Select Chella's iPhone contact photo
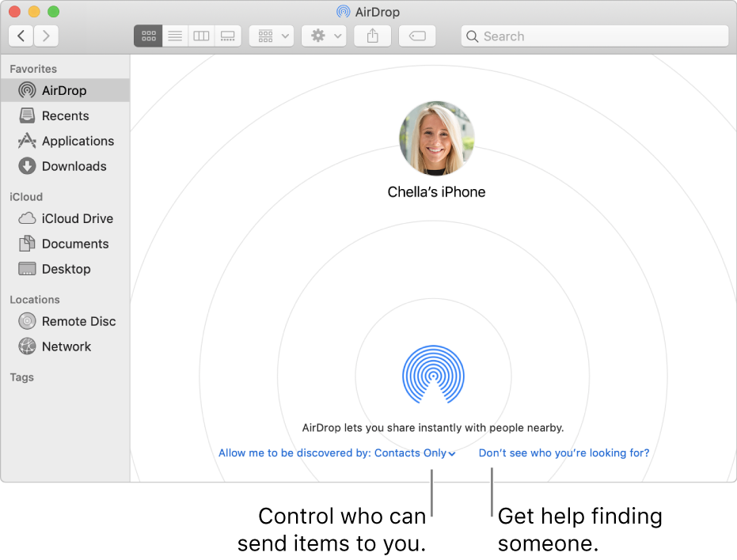This screenshot has height=560, width=737. point(437,138)
